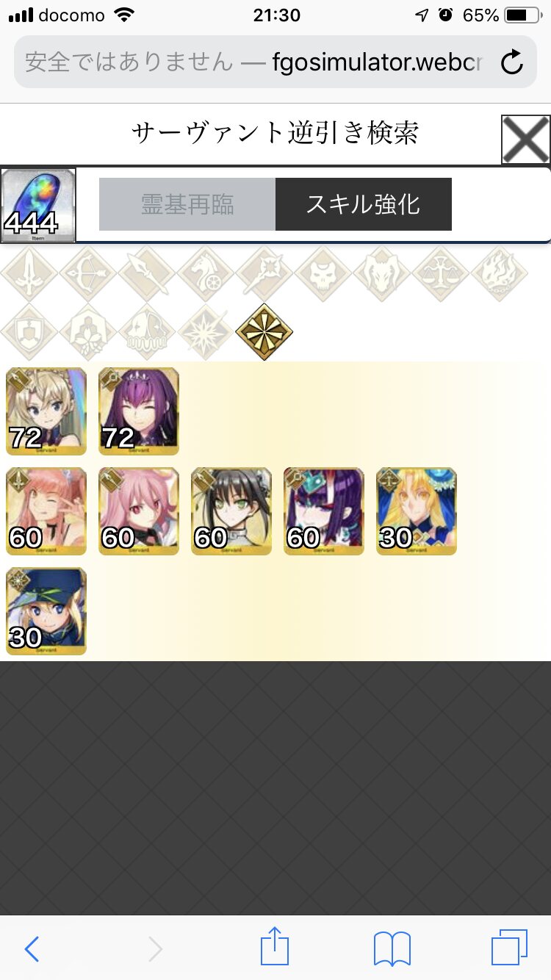Open the item icon showing 444
Image resolution: width=551 pixels, height=980 pixels.
(x=38, y=206)
